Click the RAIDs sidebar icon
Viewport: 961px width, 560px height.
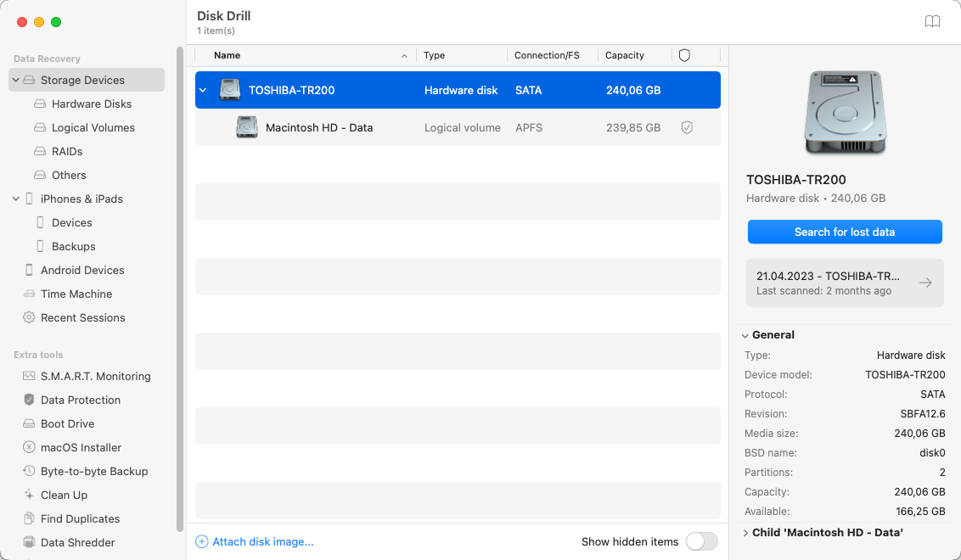point(40,151)
